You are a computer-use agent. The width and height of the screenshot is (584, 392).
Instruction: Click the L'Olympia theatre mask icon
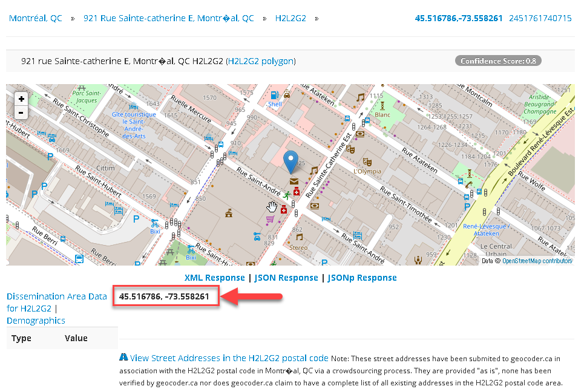tap(366, 162)
